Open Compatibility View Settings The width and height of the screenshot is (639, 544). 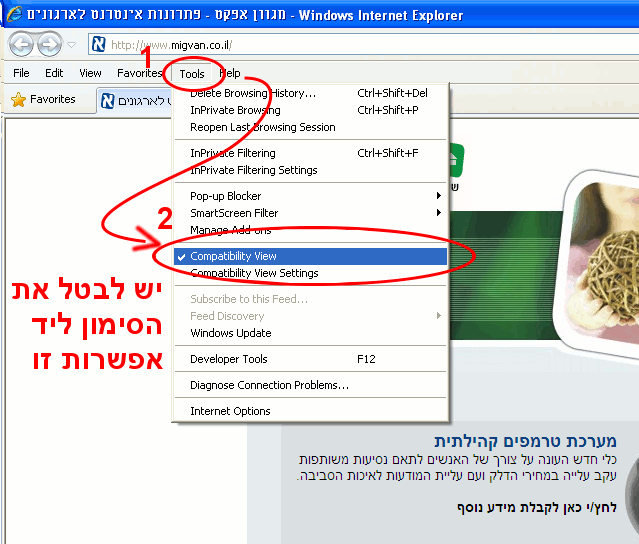click(311, 273)
